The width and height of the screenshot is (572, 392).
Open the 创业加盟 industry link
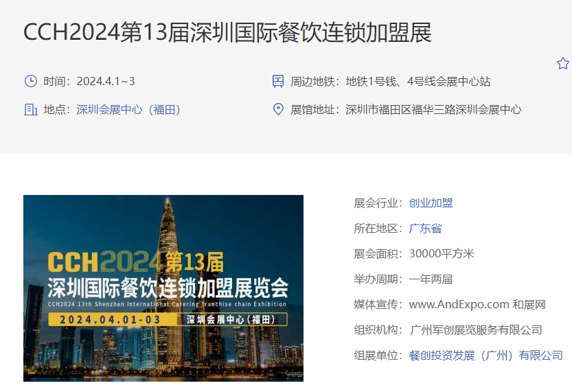[x=431, y=203]
